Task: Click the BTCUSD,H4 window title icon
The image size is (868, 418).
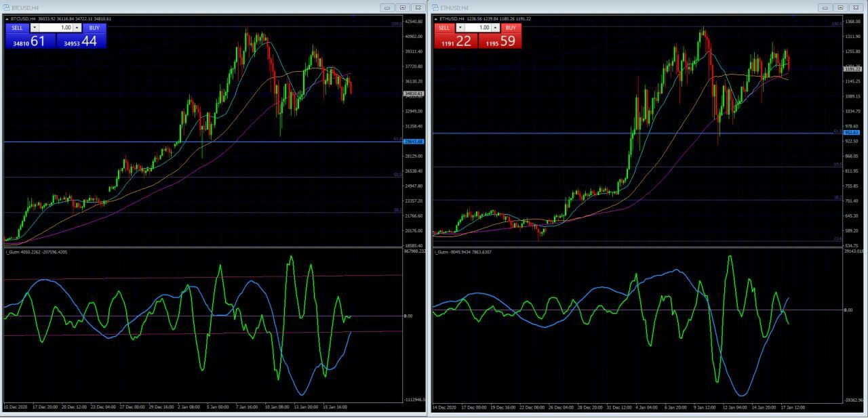Action: [6, 7]
